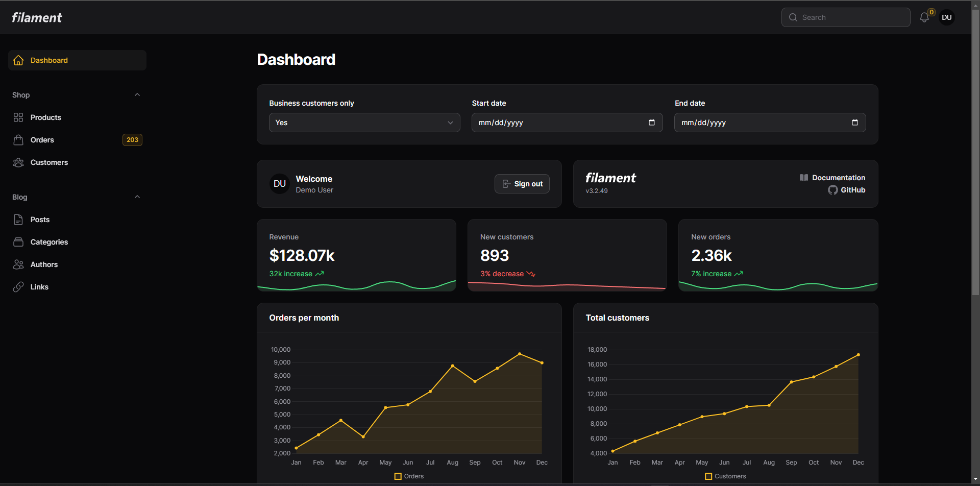Click the Links chain icon

[18, 287]
